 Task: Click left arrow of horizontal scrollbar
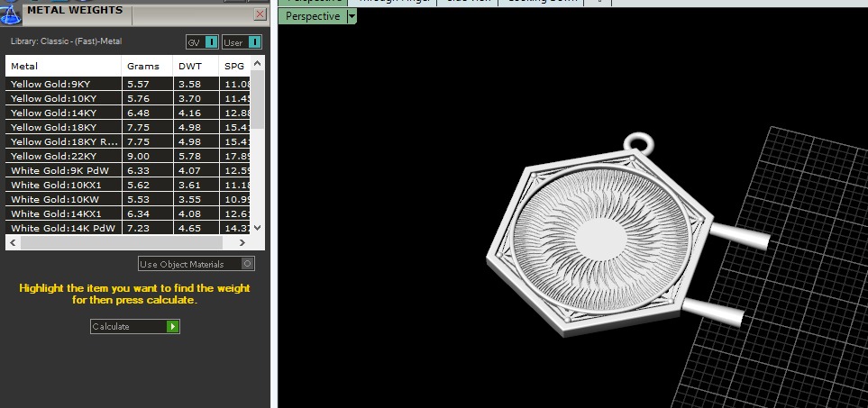13,242
